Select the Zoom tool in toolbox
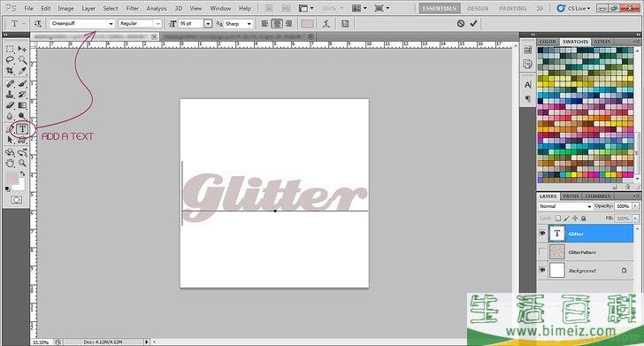Viewport: 644px width, 346px height. [x=22, y=163]
